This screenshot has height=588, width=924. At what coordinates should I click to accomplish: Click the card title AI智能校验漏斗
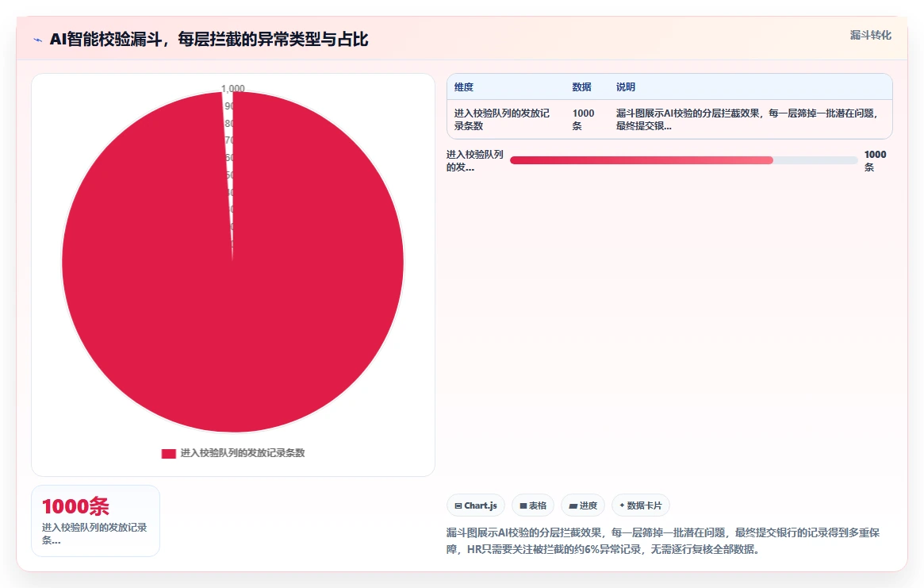(x=209, y=40)
